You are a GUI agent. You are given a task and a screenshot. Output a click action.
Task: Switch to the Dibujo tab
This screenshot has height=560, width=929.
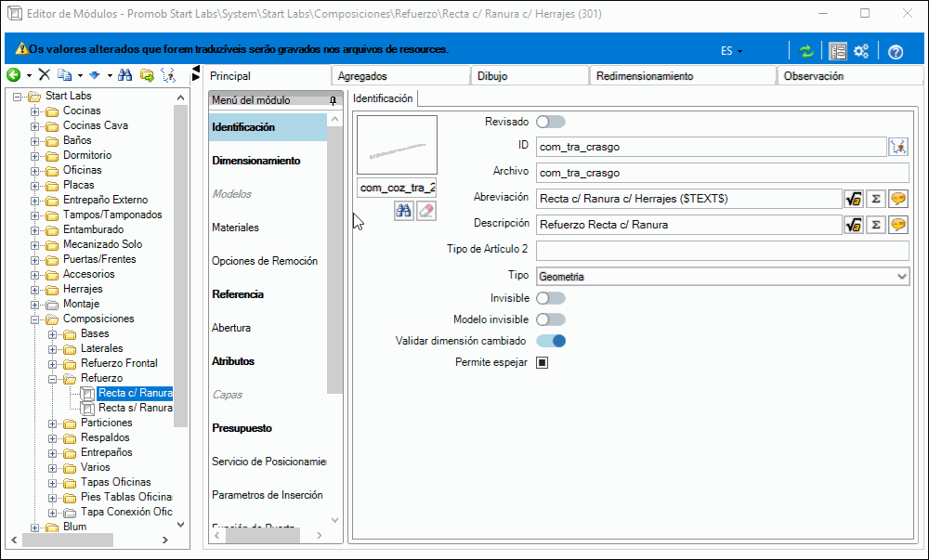(530, 76)
